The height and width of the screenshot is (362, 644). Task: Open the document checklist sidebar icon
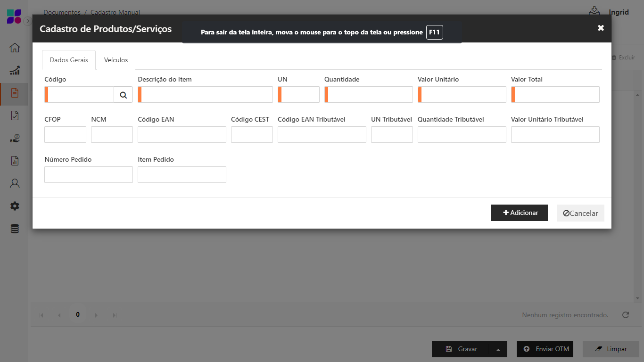coord(15,115)
